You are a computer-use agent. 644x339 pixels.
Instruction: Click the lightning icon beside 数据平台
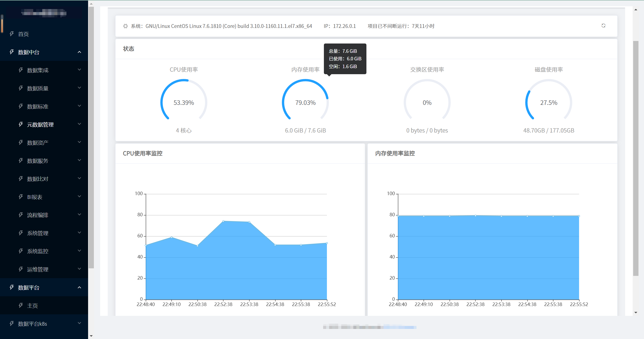12,287
